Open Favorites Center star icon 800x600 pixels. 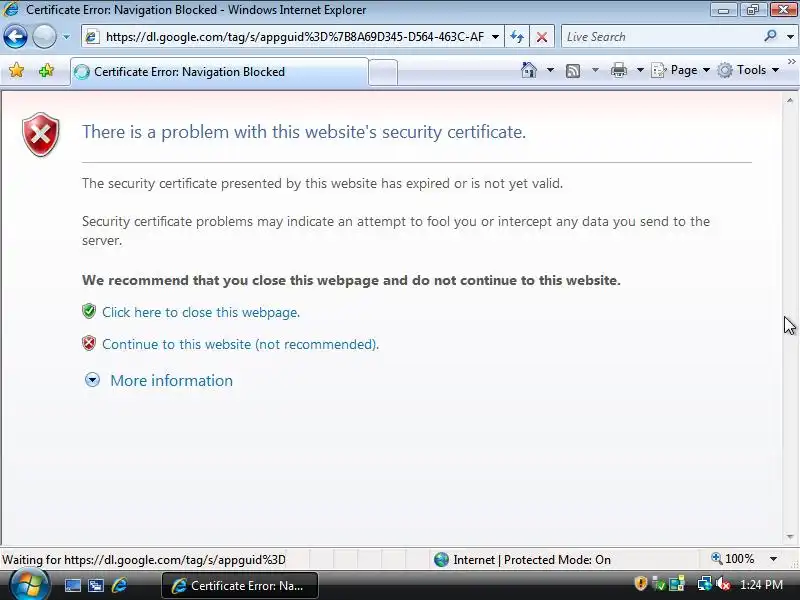pyautogui.click(x=17, y=70)
